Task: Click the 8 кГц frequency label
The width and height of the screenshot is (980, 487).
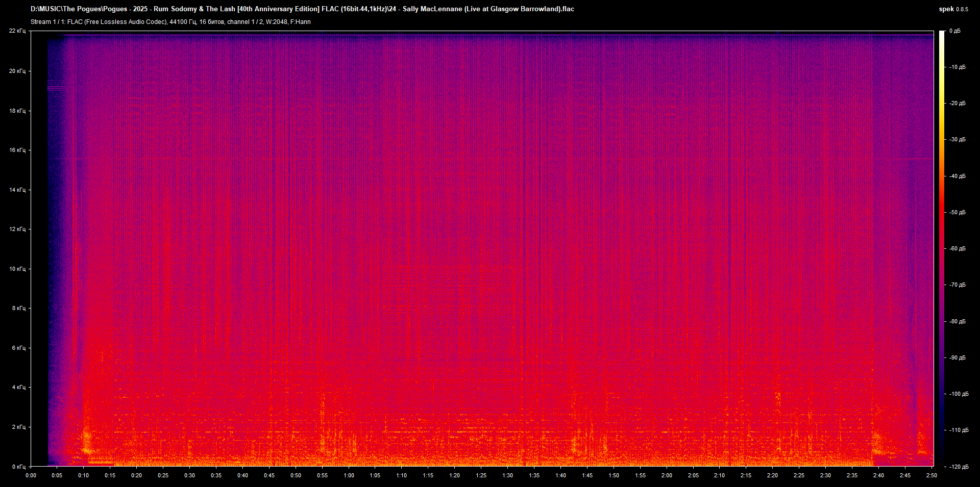Action: point(19,308)
